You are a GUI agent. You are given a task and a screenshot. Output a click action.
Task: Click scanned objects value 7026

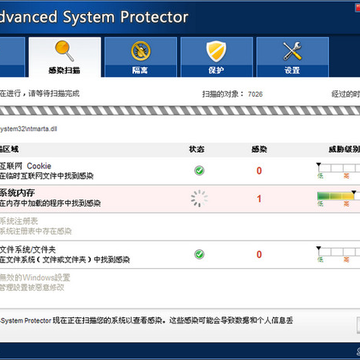click(255, 94)
